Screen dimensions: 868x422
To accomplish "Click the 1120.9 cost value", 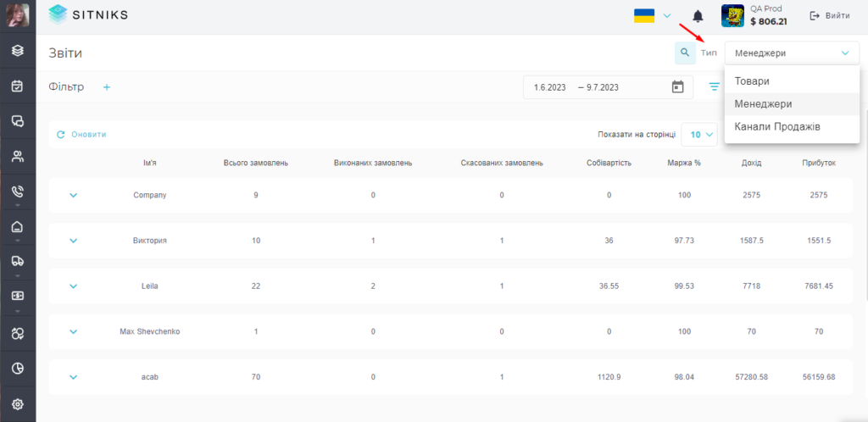I will (609, 377).
